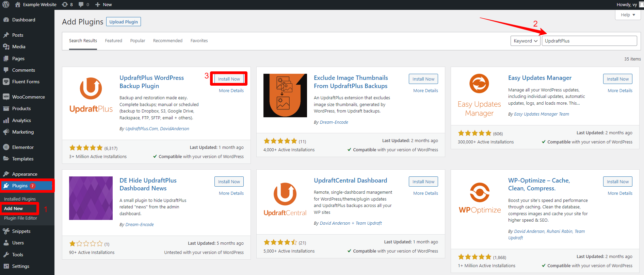Install DE Hide UpdraftPlus Dashboard News
This screenshot has width=644, height=275.
point(229,182)
